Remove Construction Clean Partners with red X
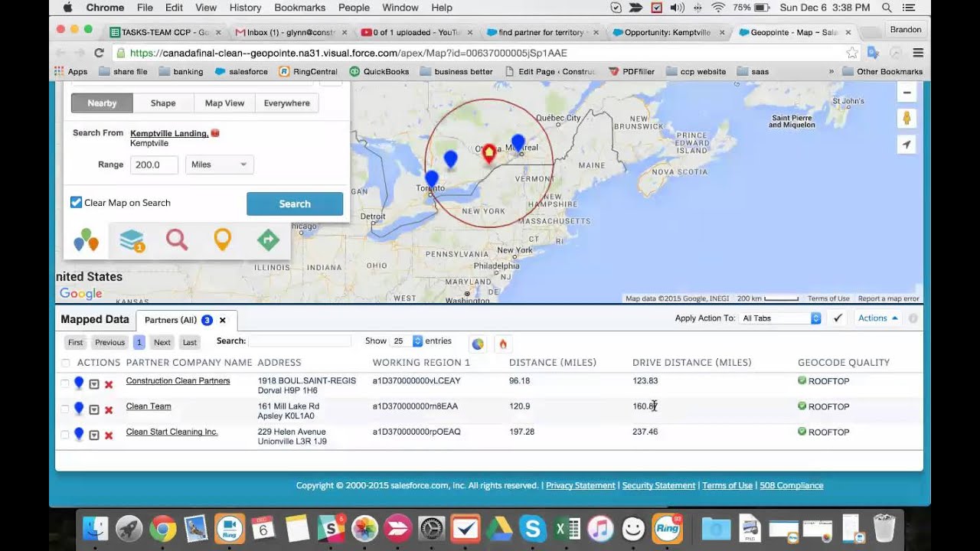980x551 pixels. [x=109, y=384]
